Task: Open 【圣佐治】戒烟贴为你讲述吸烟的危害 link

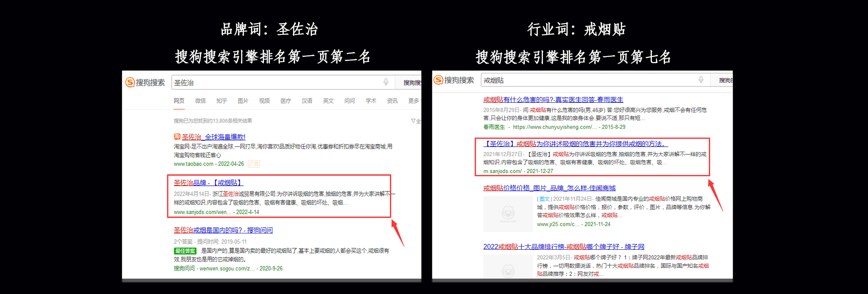Action: coord(576,144)
